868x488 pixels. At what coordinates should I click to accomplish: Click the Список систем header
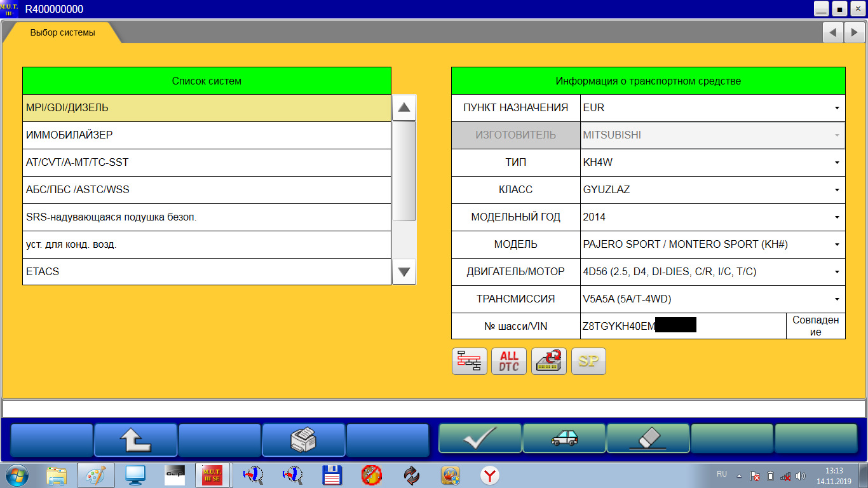pos(207,81)
